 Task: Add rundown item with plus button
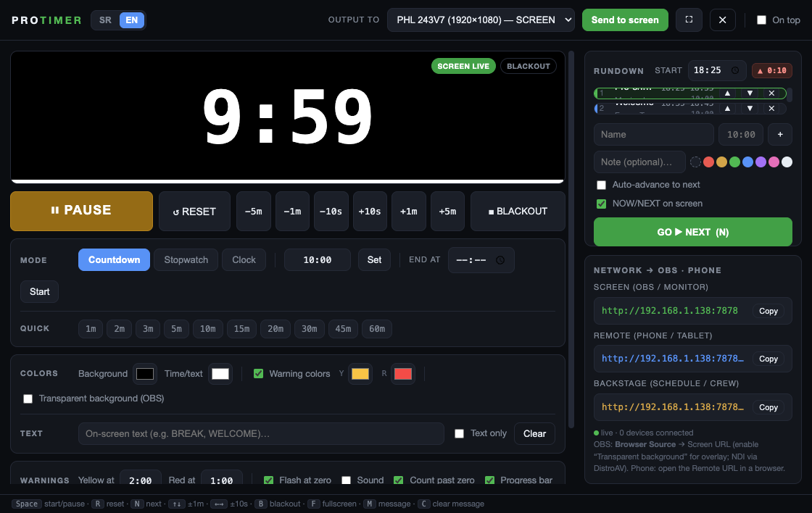pyautogui.click(x=780, y=135)
